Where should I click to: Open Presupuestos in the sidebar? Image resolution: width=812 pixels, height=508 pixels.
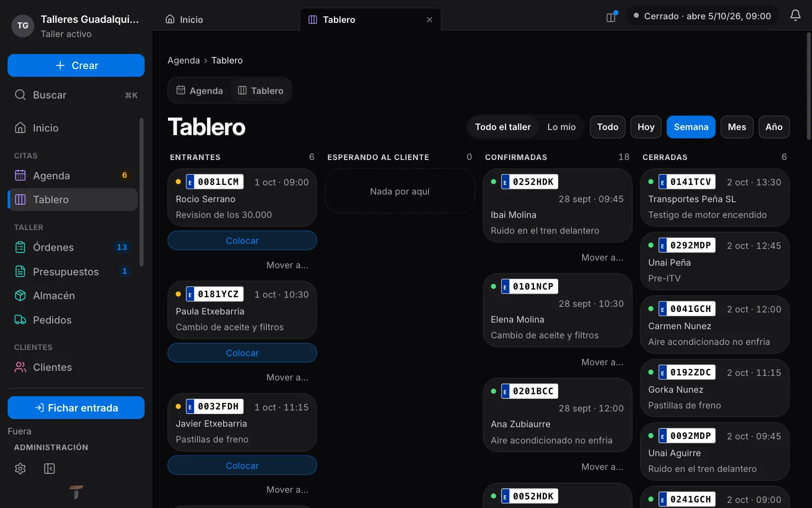pyautogui.click(x=73, y=271)
